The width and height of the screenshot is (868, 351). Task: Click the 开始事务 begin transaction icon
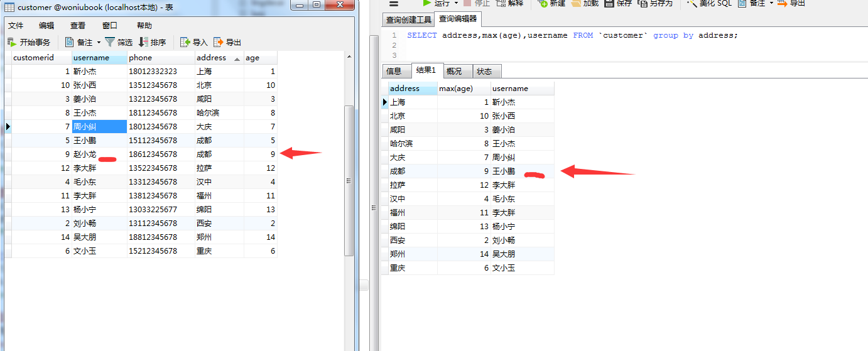12,42
